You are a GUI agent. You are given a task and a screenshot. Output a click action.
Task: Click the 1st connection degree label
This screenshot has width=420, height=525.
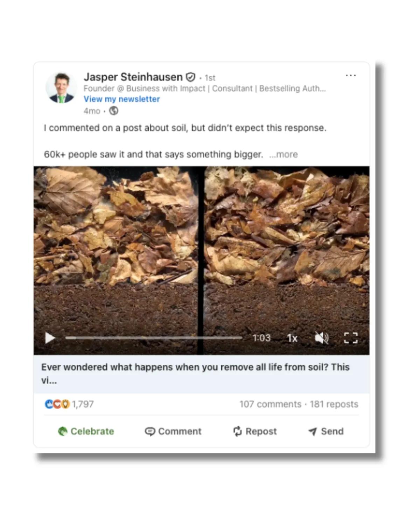[210, 78]
